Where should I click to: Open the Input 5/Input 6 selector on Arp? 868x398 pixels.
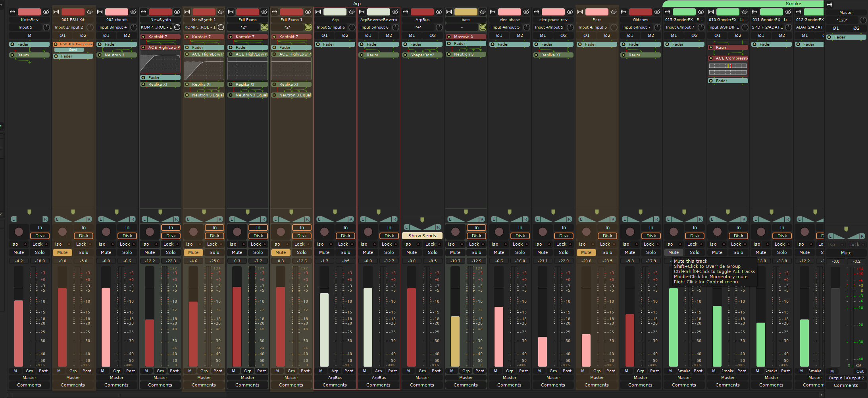point(331,27)
